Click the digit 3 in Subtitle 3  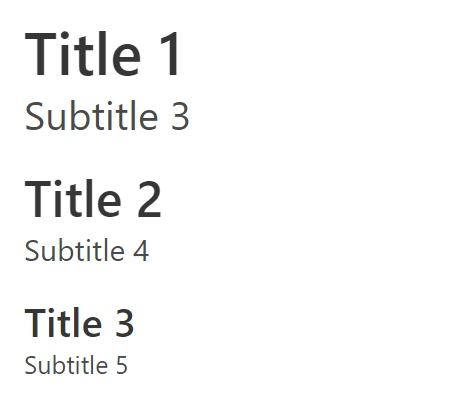[180, 116]
